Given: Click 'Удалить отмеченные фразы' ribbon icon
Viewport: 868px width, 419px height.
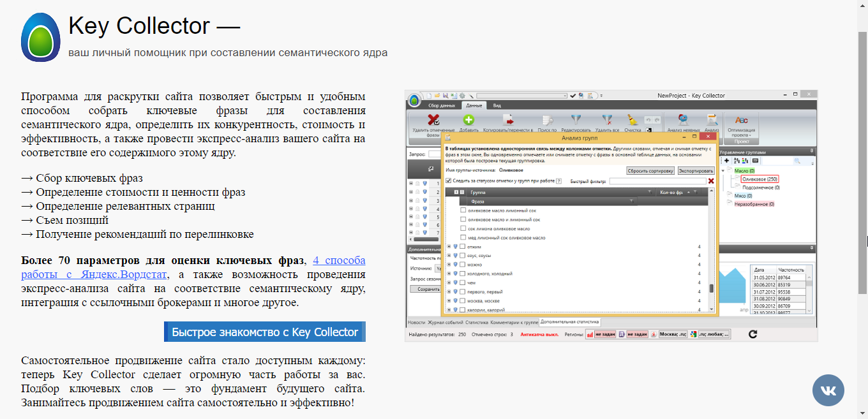Looking at the screenshot, I should tap(433, 119).
